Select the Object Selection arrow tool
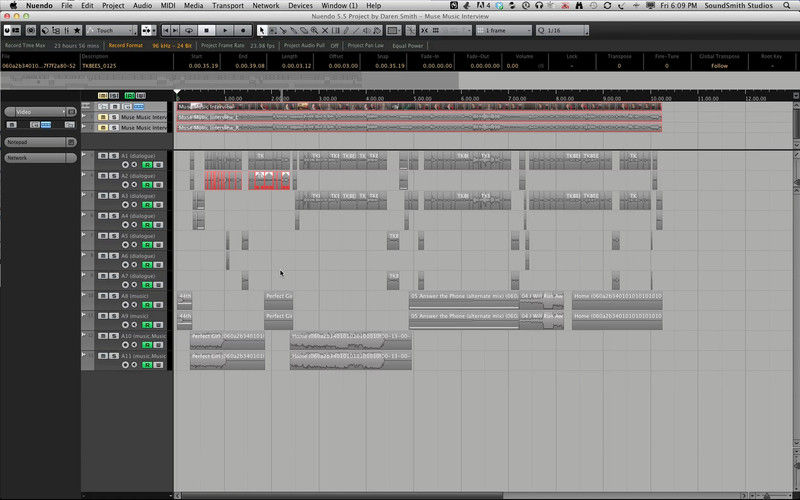The height and width of the screenshot is (500, 800). tap(262, 31)
